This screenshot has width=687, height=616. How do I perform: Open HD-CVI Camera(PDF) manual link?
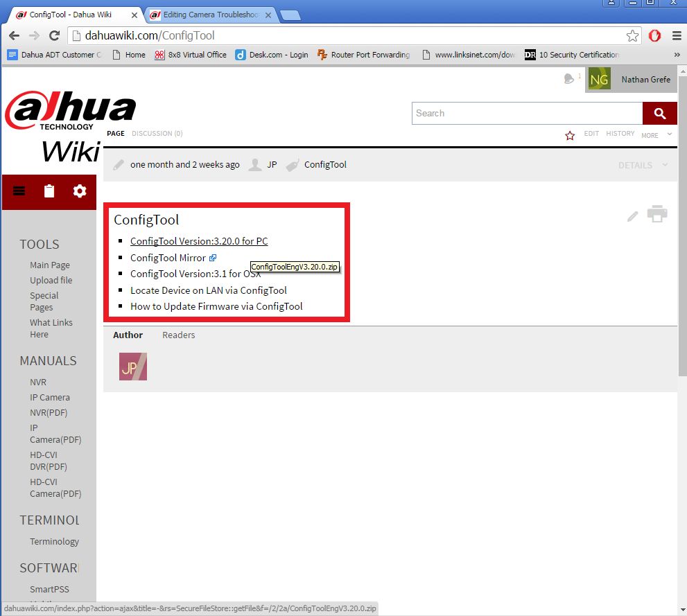pyautogui.click(x=55, y=488)
